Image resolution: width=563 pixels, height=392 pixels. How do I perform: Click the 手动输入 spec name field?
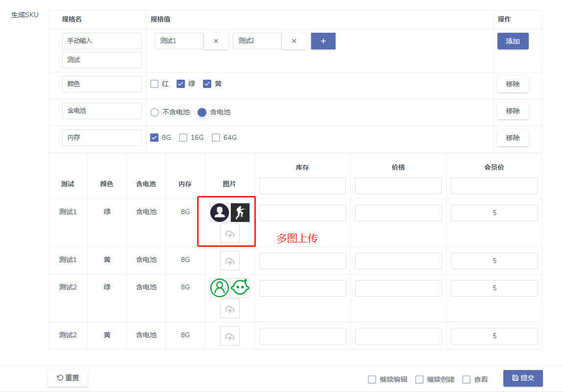coord(102,41)
